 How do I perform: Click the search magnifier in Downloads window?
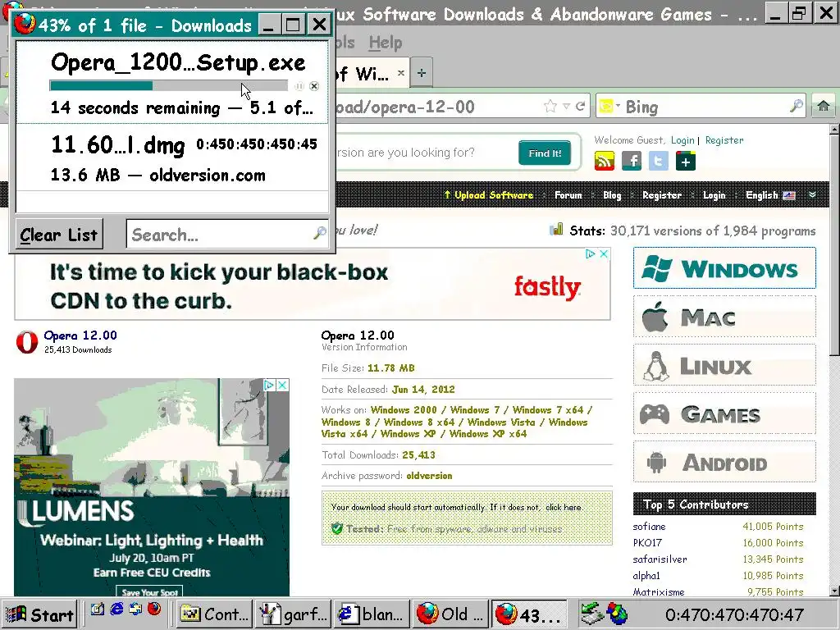point(320,233)
